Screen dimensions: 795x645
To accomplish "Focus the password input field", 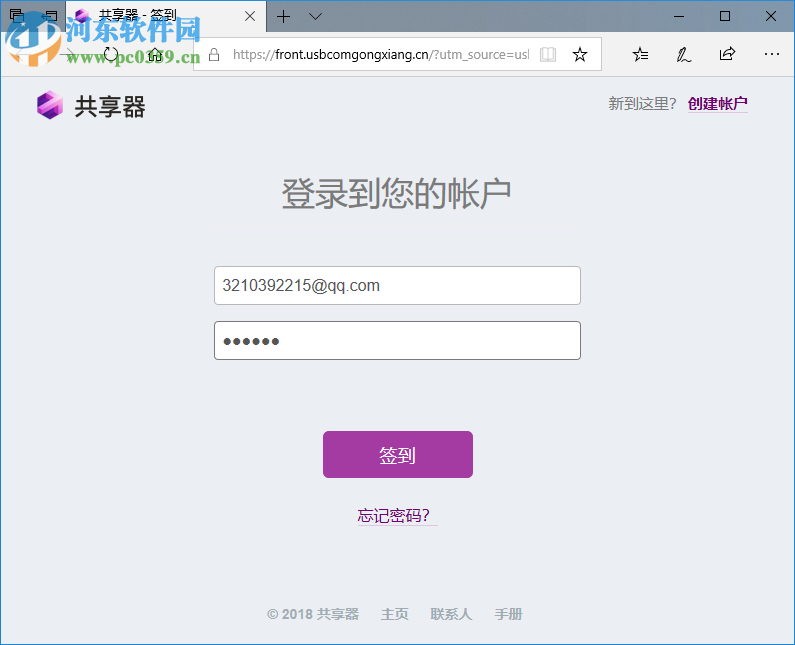I will [397, 340].
